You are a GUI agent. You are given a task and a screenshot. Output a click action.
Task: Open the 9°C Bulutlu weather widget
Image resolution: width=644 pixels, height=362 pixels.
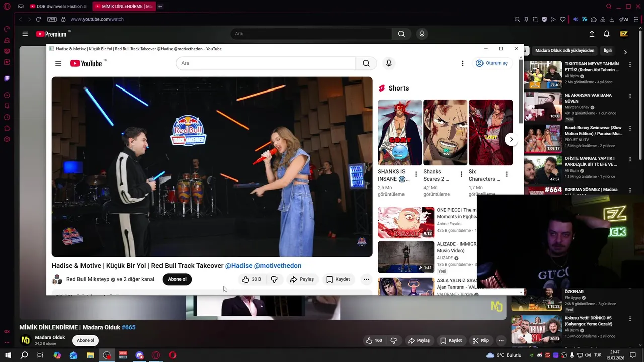click(x=504, y=355)
